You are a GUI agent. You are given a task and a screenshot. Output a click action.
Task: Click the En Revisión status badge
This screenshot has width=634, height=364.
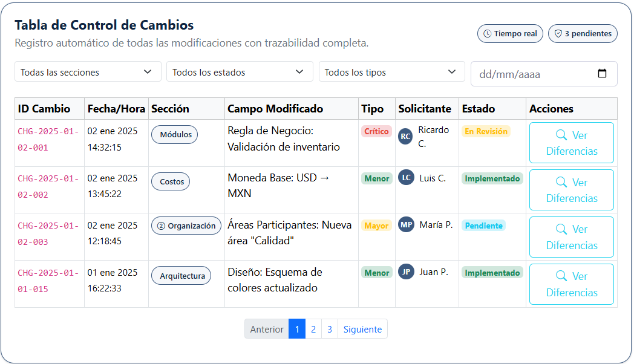(486, 131)
